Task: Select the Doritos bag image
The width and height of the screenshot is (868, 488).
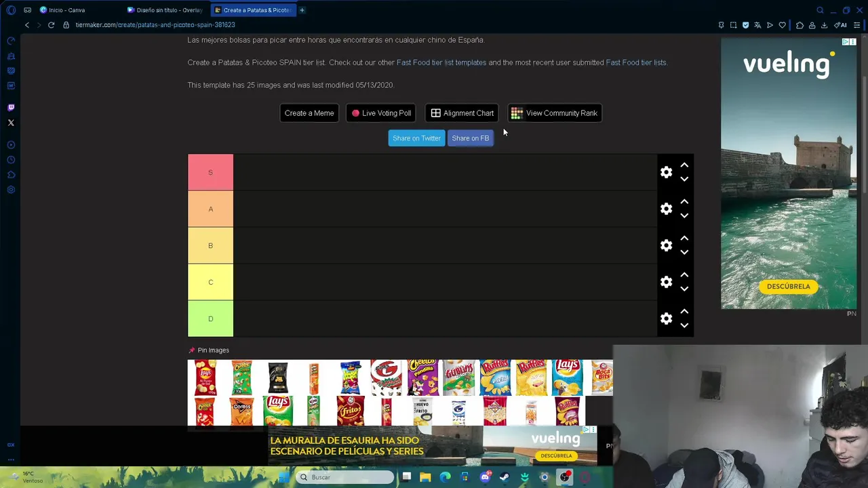Action: point(241,411)
